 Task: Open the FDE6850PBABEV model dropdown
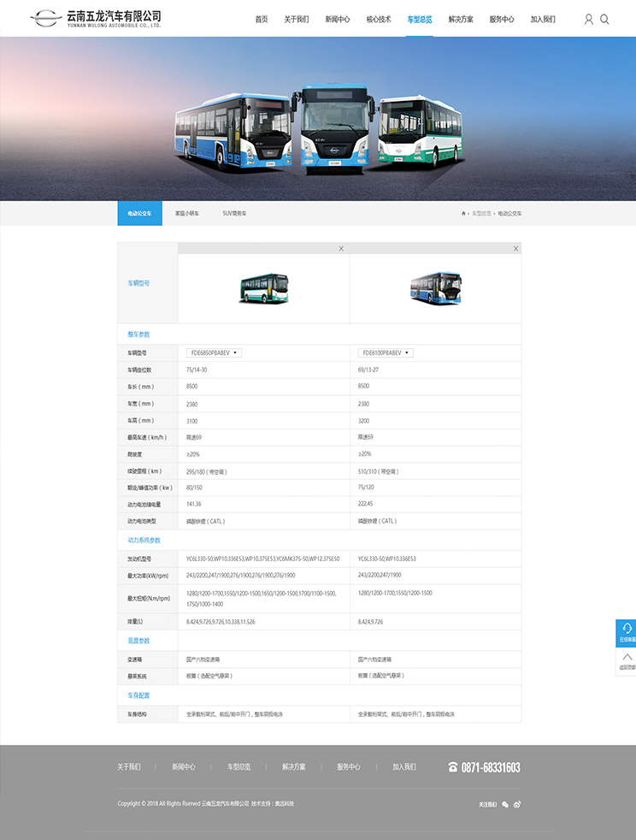(214, 352)
